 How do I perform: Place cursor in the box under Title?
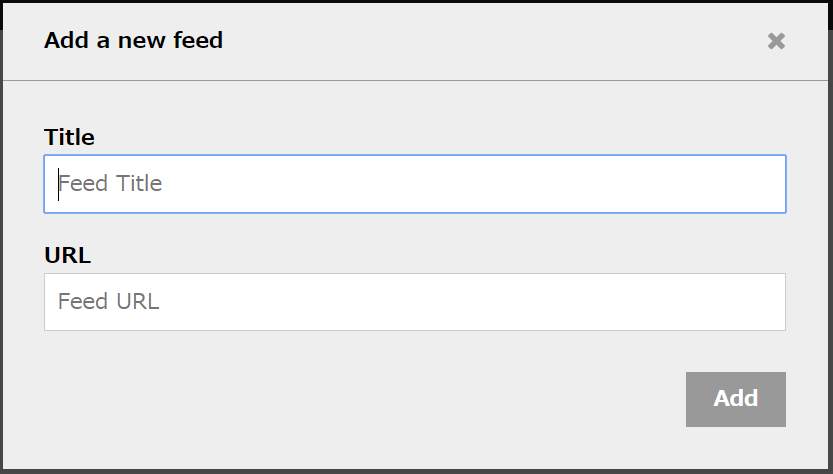tap(414, 184)
